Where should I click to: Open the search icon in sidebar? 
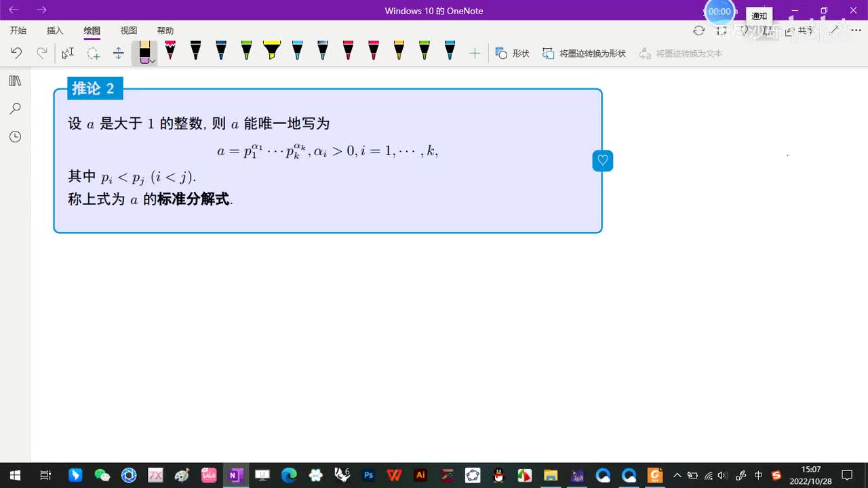tap(15, 108)
